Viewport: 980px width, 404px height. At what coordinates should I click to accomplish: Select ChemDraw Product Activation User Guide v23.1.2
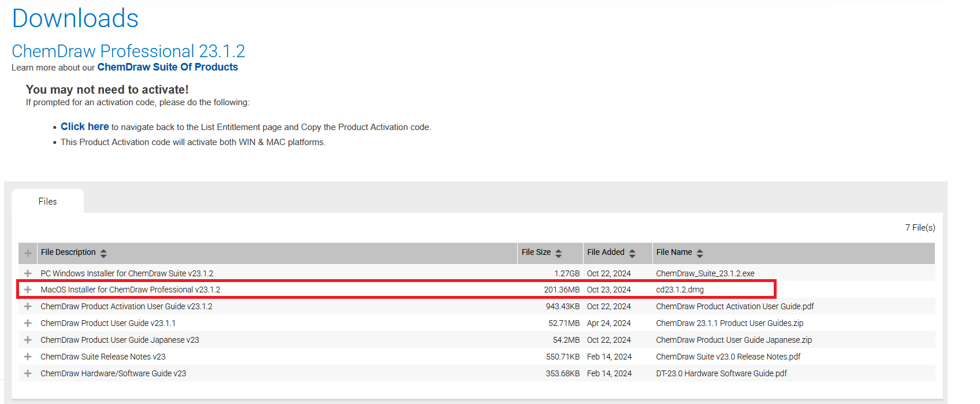tap(127, 306)
